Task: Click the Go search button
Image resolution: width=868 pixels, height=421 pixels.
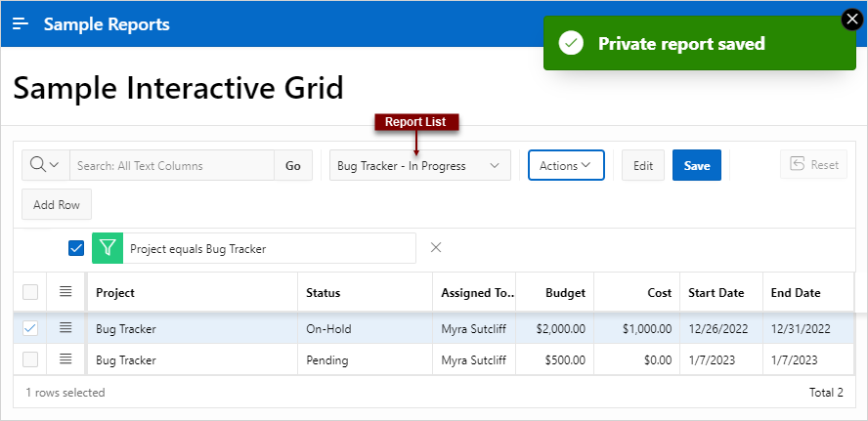Action: point(293,165)
